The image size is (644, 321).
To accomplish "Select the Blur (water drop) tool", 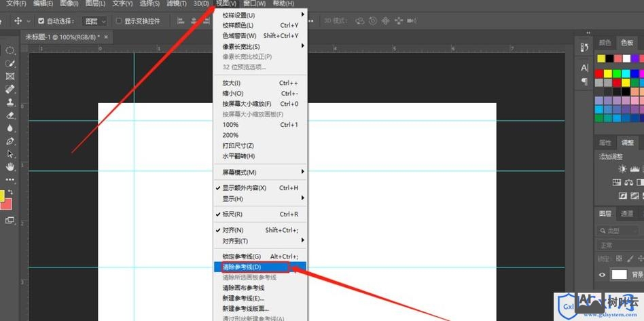I will click(x=10, y=128).
